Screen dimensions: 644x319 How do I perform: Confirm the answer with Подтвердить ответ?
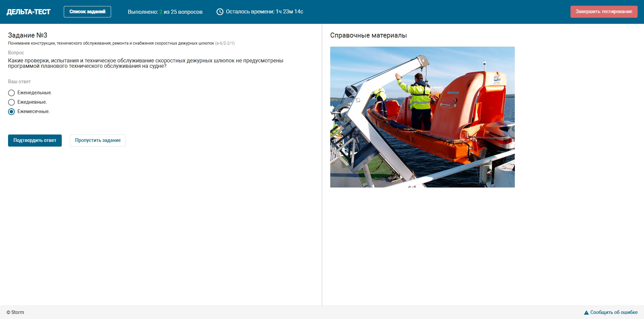pos(35,141)
